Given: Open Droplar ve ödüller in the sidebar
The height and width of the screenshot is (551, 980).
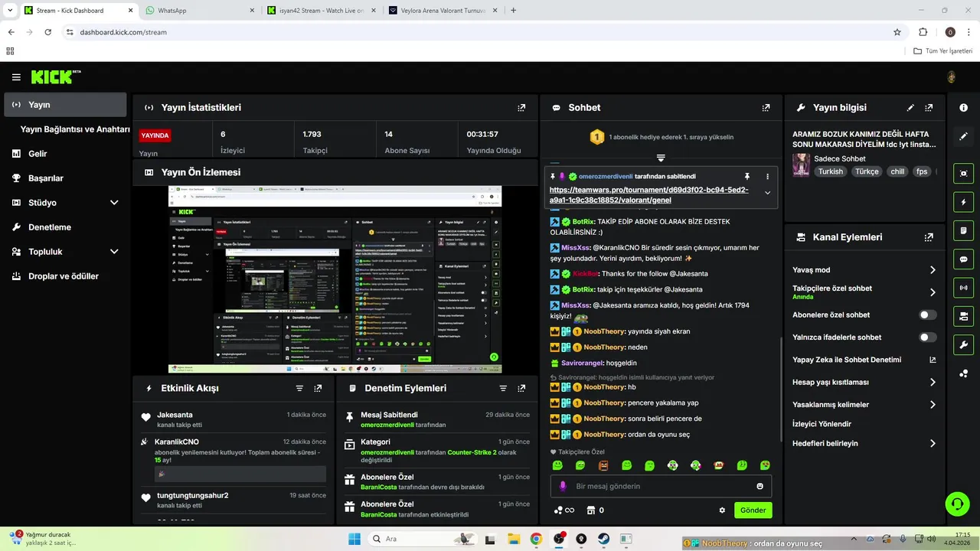Looking at the screenshot, I should 65,276.
